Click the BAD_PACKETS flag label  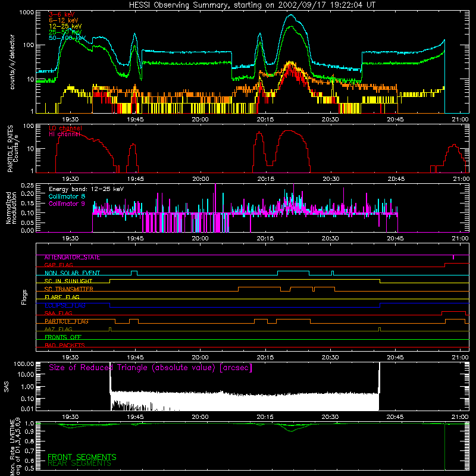(x=65, y=346)
